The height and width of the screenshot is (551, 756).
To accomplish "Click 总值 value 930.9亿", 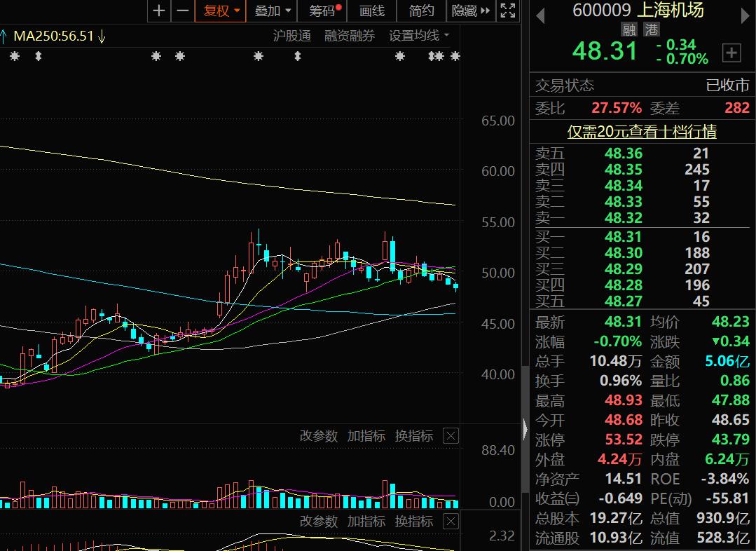I will pos(723,518).
